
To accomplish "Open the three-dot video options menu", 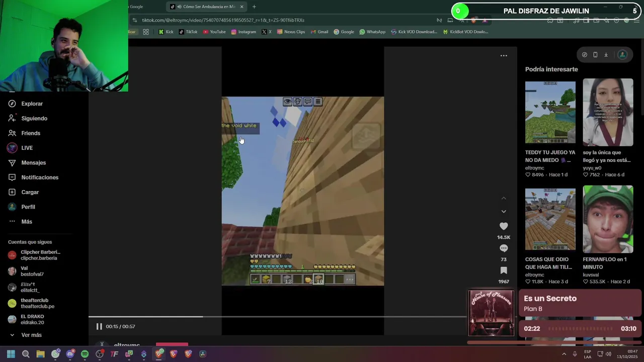I will (504, 55).
